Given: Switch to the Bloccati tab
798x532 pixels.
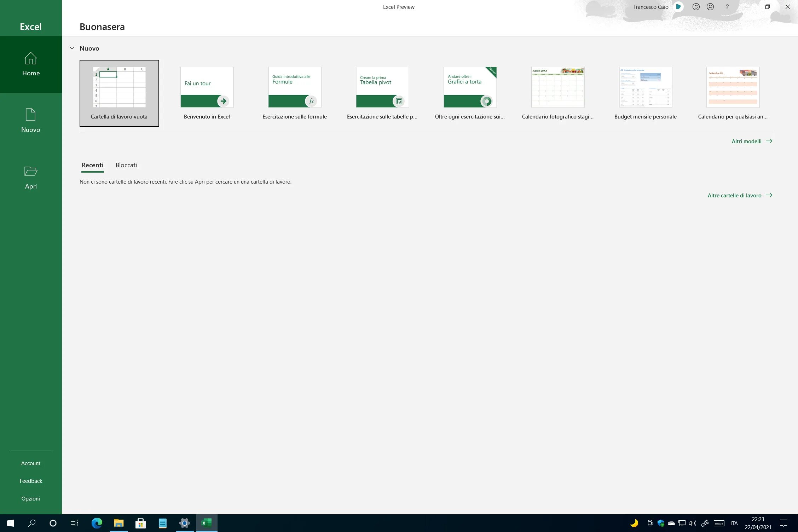Looking at the screenshot, I should pyautogui.click(x=126, y=165).
